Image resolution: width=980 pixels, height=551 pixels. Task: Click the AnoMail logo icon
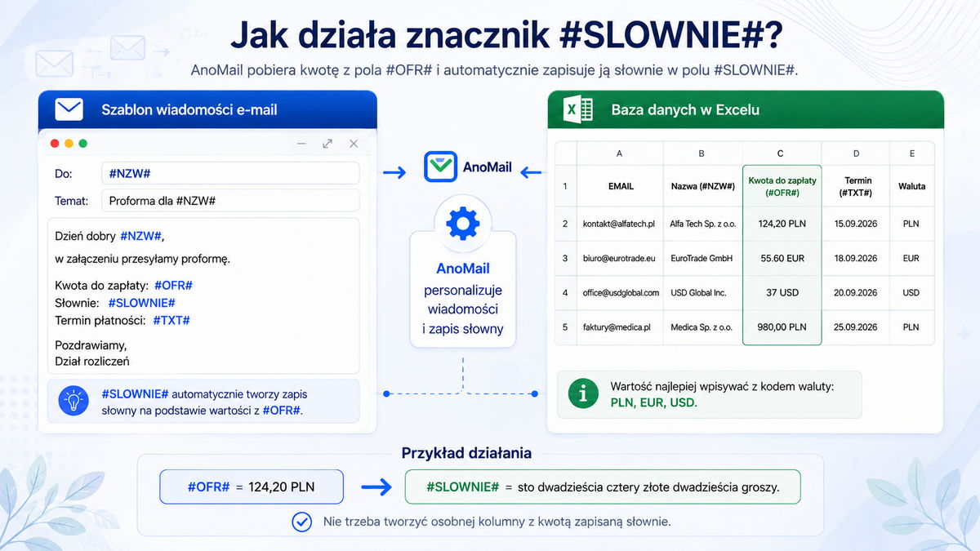point(440,167)
